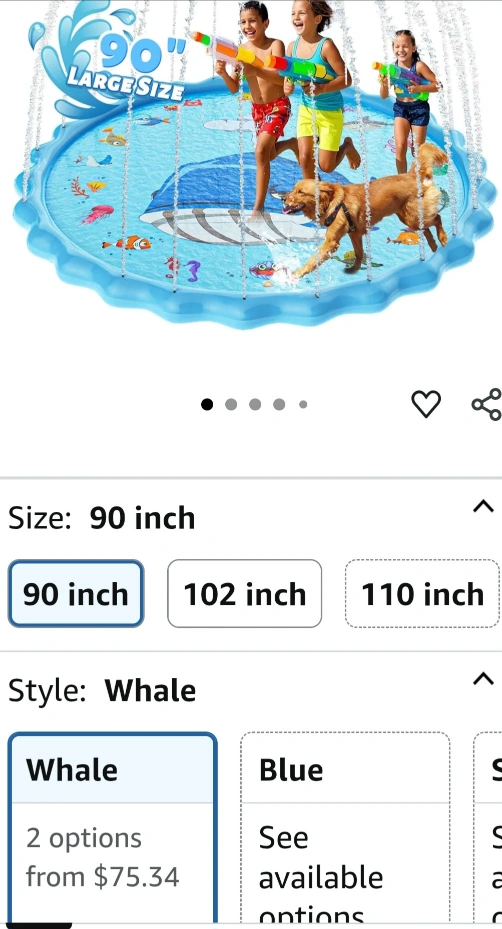502x929 pixels.
Task: Tap the 90" Large Size badge
Action: click(110, 59)
